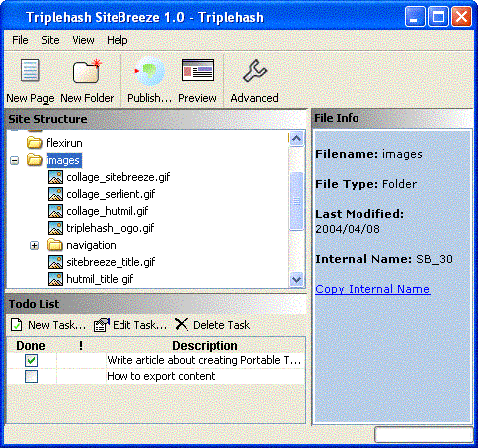Click the Site Structure scroll up arrow
This screenshot has height=448, width=478.
click(x=296, y=138)
